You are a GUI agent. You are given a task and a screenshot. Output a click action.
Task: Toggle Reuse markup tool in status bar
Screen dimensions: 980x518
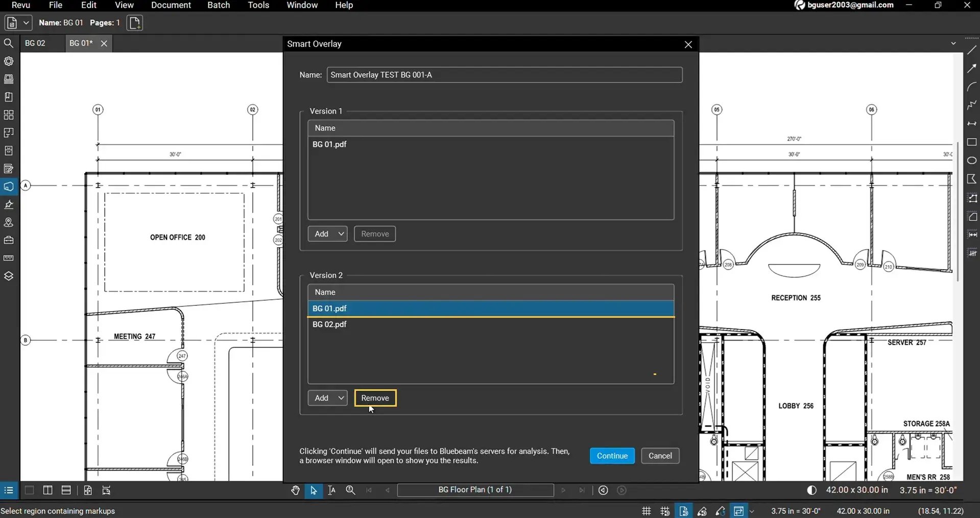point(721,511)
